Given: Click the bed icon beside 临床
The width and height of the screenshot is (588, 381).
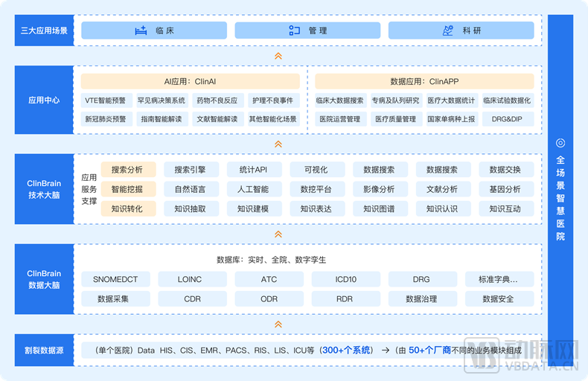Looking at the screenshot, I should (141, 31).
